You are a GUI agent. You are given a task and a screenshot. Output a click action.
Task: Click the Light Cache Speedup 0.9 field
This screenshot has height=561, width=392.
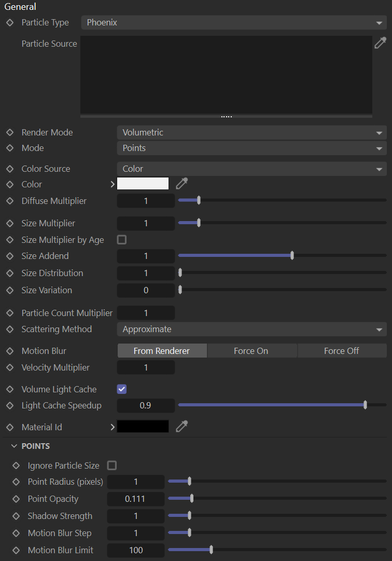click(146, 406)
